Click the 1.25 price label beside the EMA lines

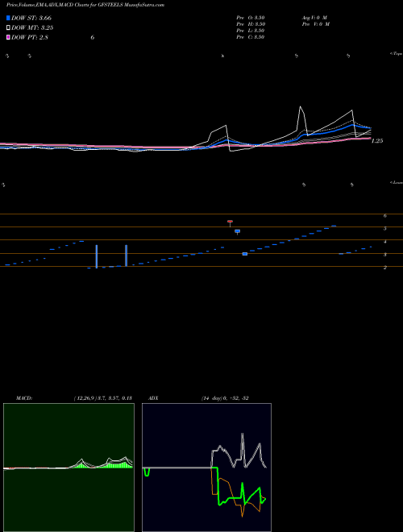coord(377,141)
